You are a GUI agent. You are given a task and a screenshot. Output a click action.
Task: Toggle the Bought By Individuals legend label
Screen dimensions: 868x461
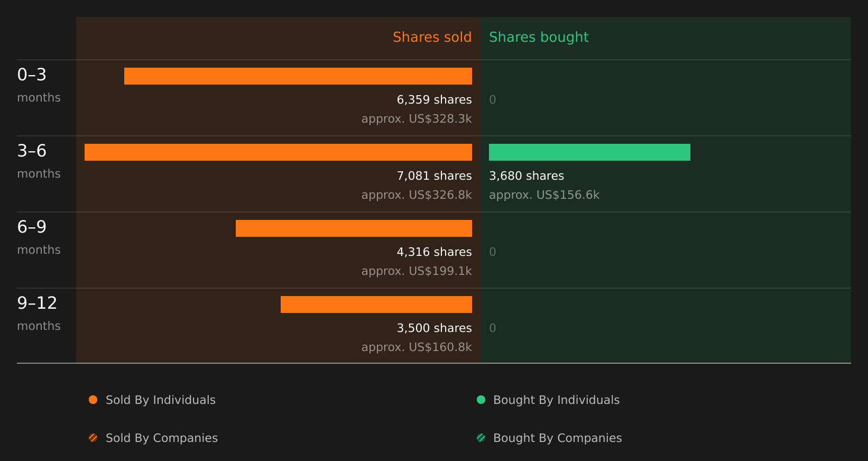[x=557, y=400]
